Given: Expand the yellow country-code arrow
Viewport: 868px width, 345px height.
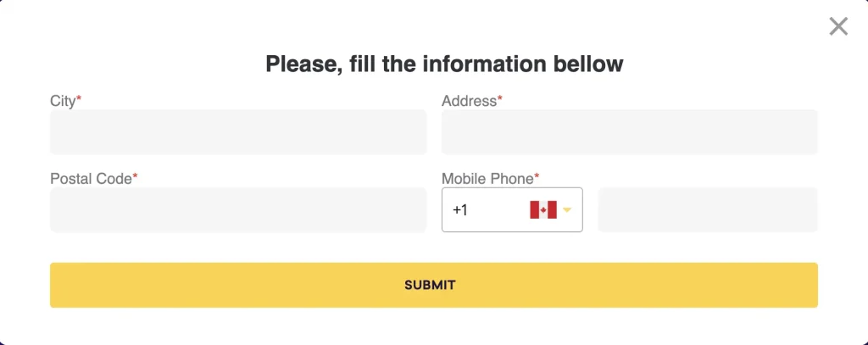Looking at the screenshot, I should point(567,210).
